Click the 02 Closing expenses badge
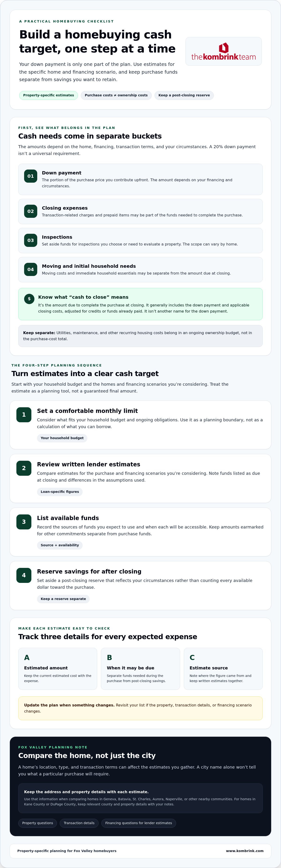The image size is (281, 868). [31, 211]
